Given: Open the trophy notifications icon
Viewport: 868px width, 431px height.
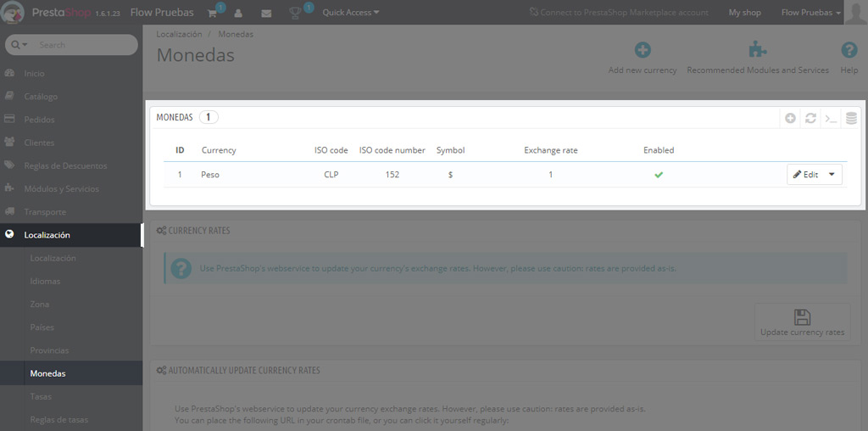Looking at the screenshot, I should click(296, 13).
